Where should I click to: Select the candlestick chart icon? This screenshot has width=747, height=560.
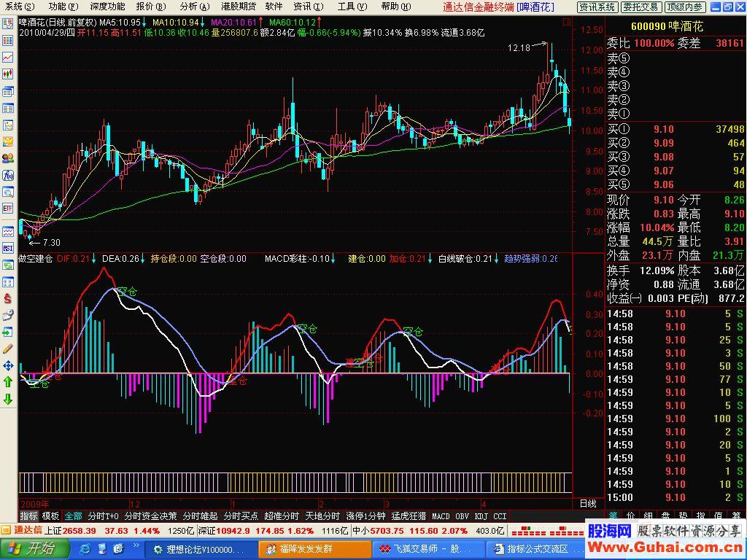[x=7, y=74]
